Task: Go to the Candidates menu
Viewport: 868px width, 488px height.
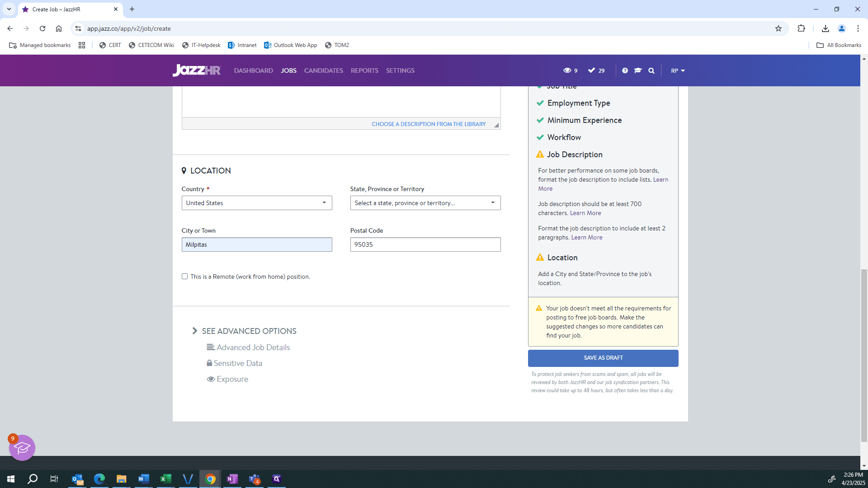Action: pos(324,70)
